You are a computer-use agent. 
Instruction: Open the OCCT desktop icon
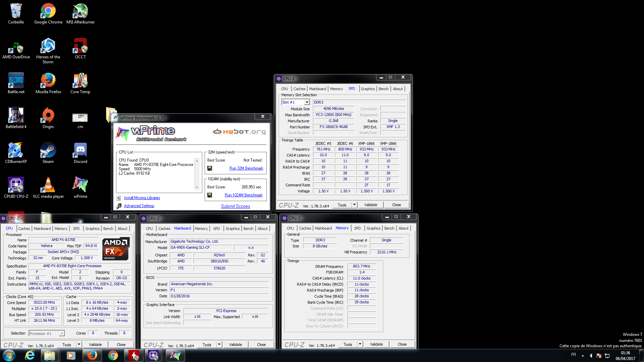pyautogui.click(x=80, y=49)
